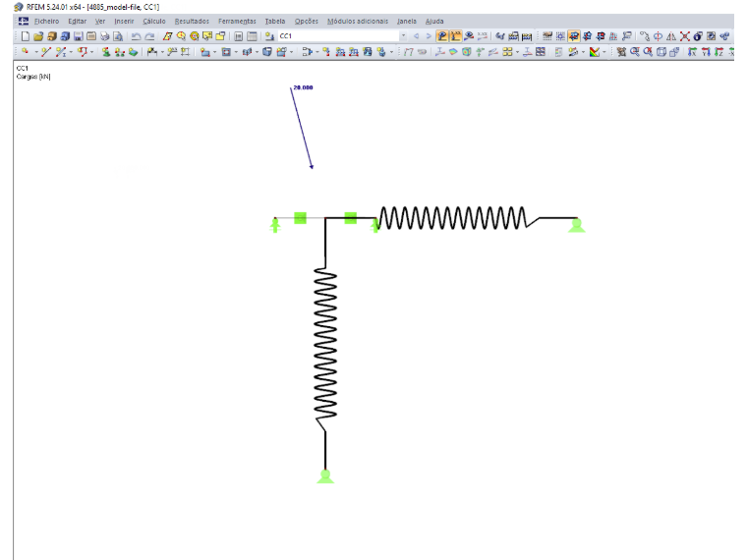
Task: Open the Ajuda menu
Action: point(434,22)
